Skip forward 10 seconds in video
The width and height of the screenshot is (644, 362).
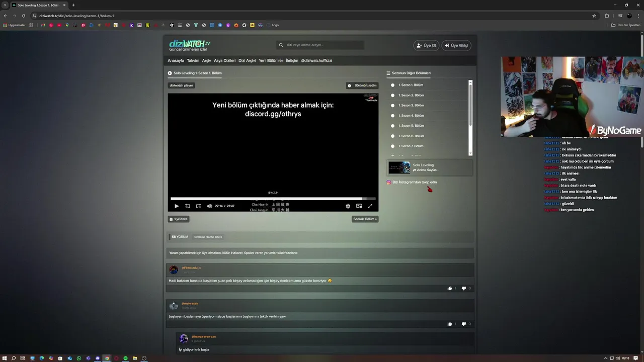coord(198,206)
